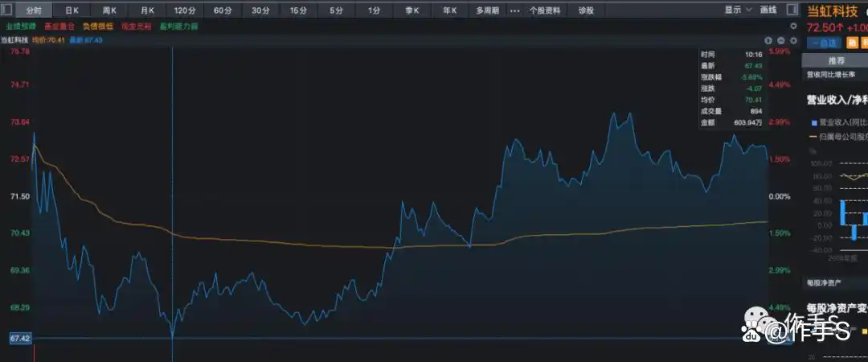Expand the 显示 dropdown
The width and height of the screenshot is (868, 362).
[x=737, y=10]
